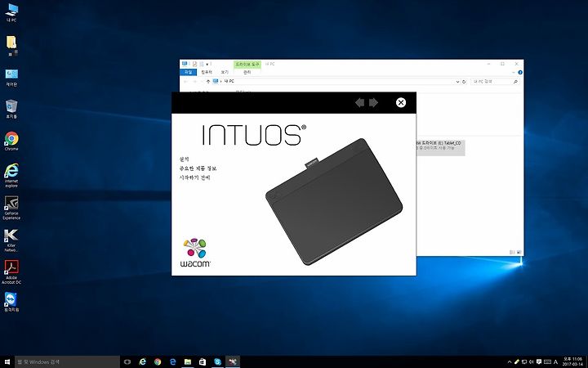
Task: Click the Properties icon in Explorer title bar
Action: [194, 65]
